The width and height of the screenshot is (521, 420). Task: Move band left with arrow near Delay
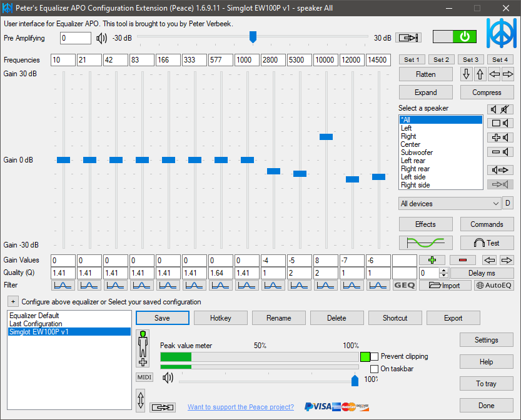click(490, 260)
